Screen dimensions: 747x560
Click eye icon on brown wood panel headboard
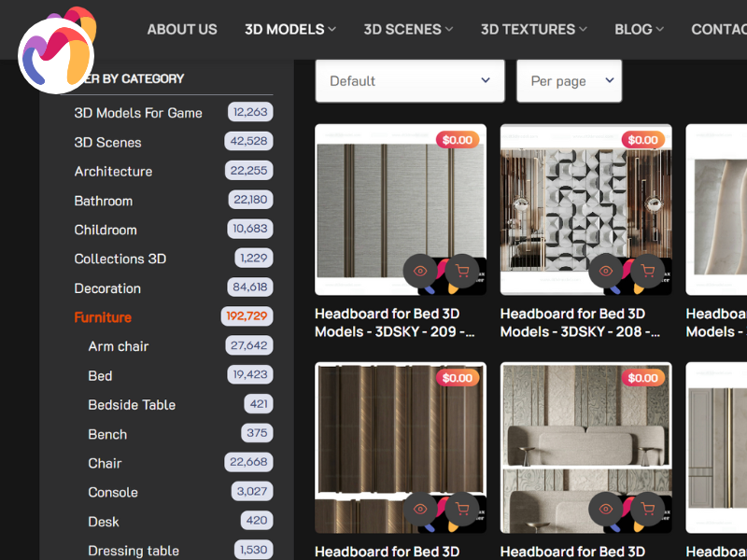(420, 510)
